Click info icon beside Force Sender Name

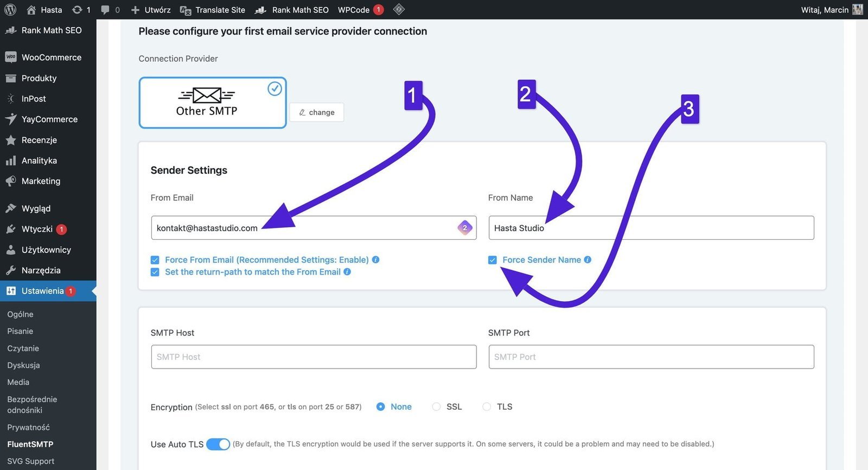click(x=588, y=260)
